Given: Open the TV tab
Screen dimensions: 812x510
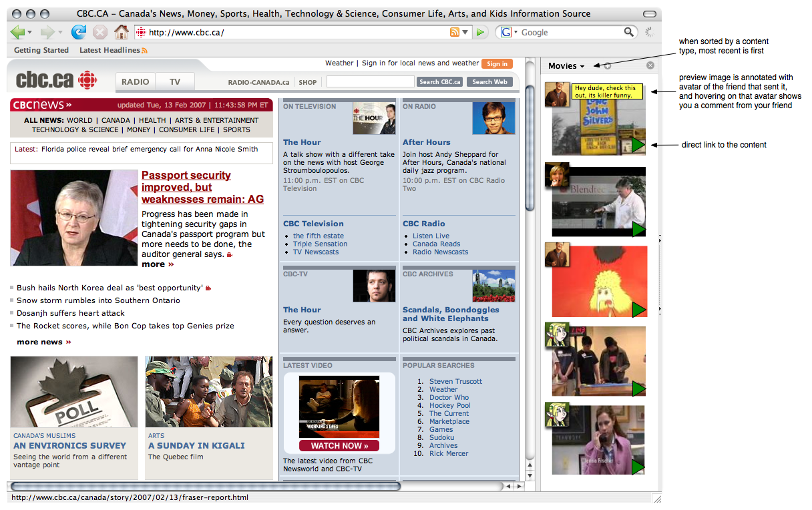Looking at the screenshot, I should click(175, 81).
